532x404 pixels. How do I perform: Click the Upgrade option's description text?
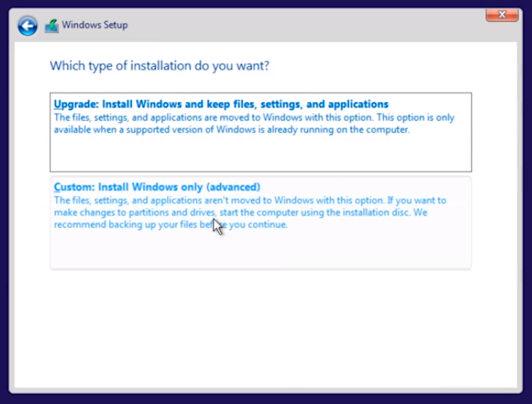tap(254, 124)
